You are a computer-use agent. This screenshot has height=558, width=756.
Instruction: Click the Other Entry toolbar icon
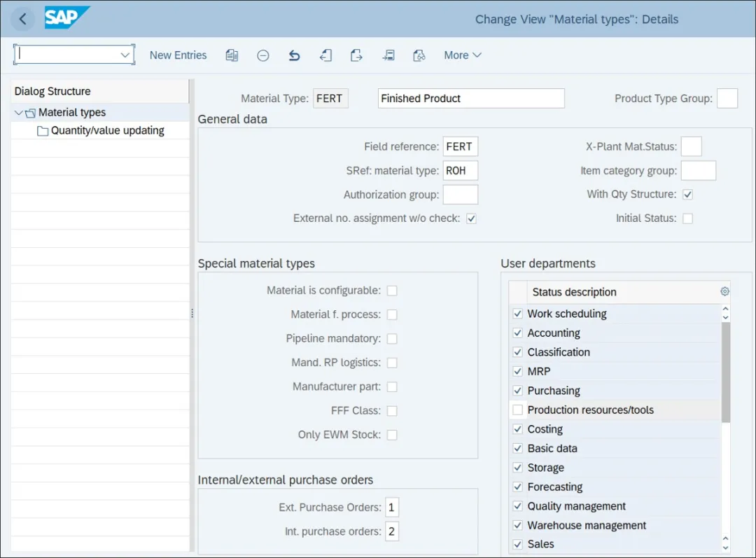pos(388,55)
